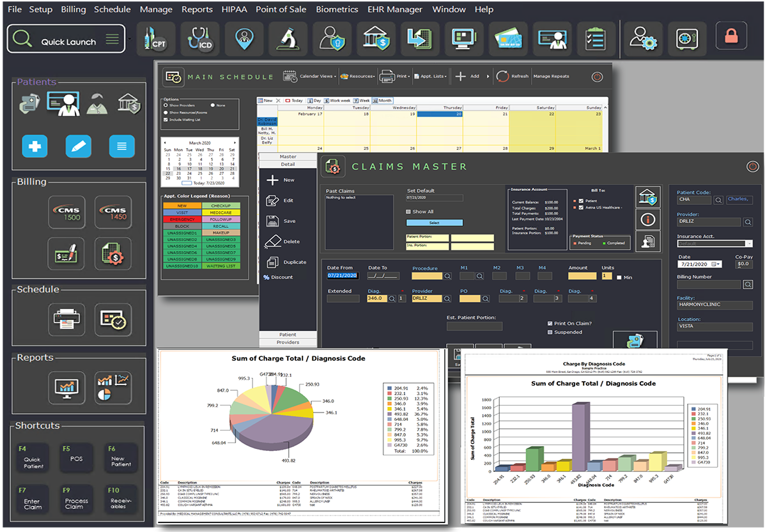Click the check payment icon under Billing
The height and width of the screenshot is (532, 765).
click(67, 254)
